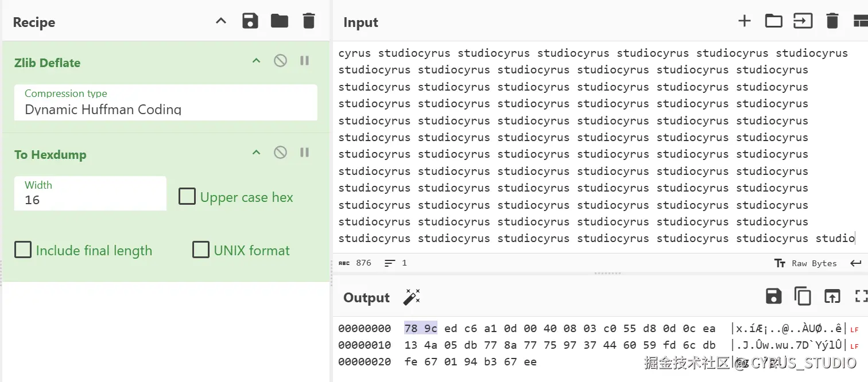Click input line count indicator
This screenshot has width=868, height=382.
pyautogui.click(x=396, y=263)
